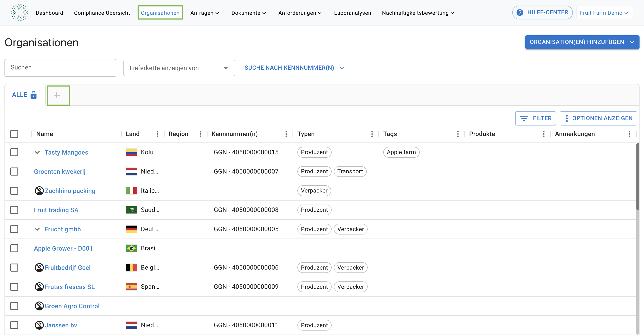
Task: Click the table's vertical scrollbar
Action: tap(638, 176)
